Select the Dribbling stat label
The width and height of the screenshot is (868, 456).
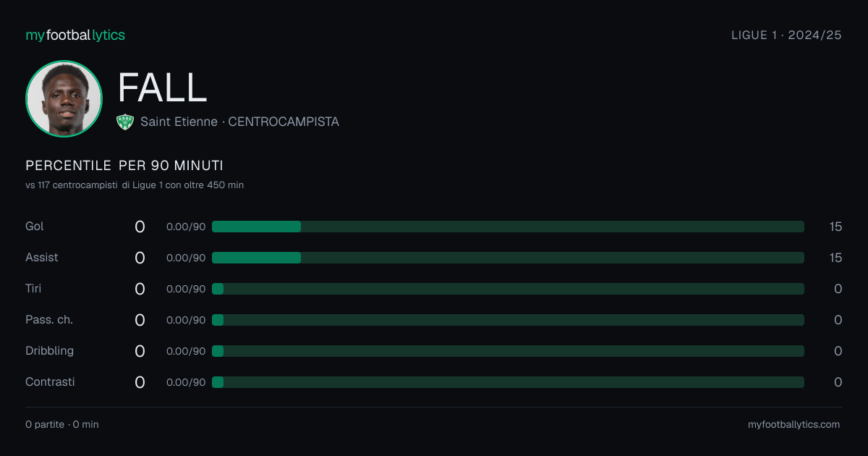pyautogui.click(x=49, y=351)
